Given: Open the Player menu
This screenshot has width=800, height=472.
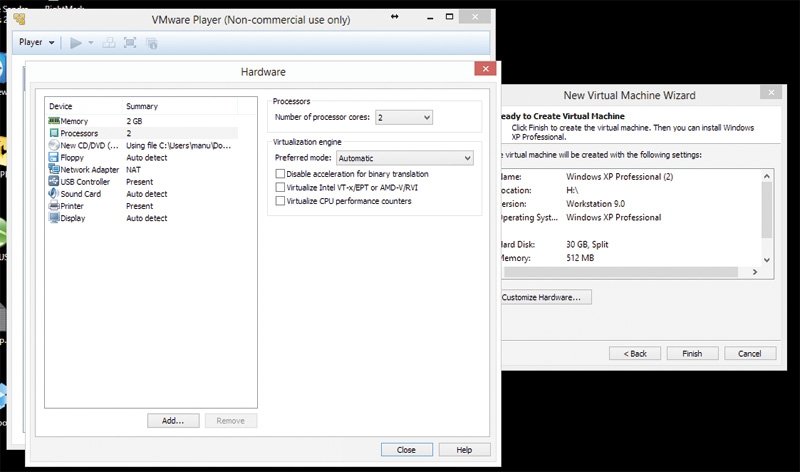Looking at the screenshot, I should pos(37,42).
